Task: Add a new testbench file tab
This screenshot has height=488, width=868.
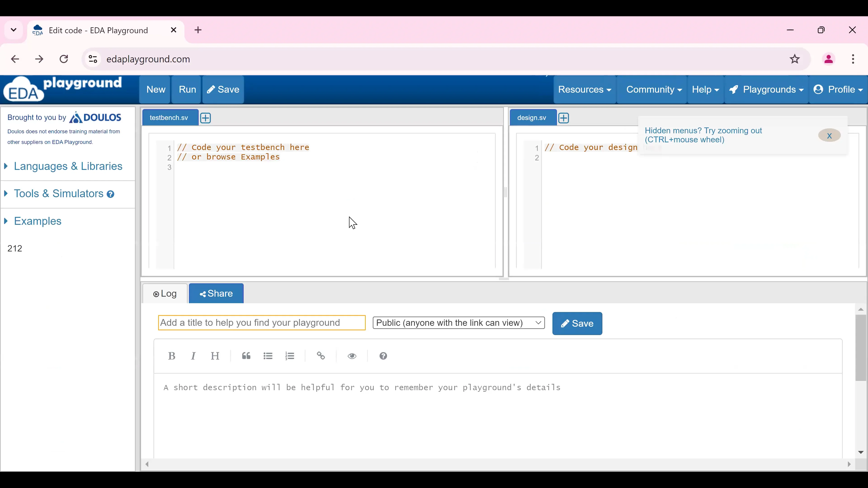Action: [x=205, y=118]
